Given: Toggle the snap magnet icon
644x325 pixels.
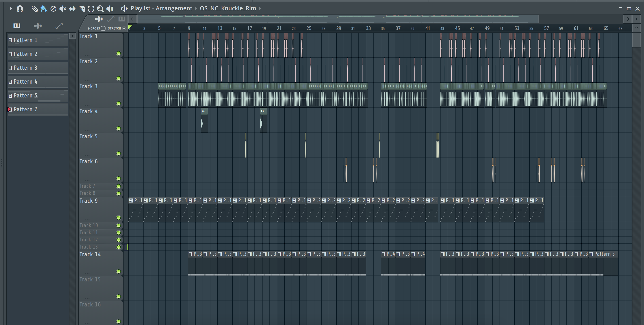Looking at the screenshot, I should 20,9.
